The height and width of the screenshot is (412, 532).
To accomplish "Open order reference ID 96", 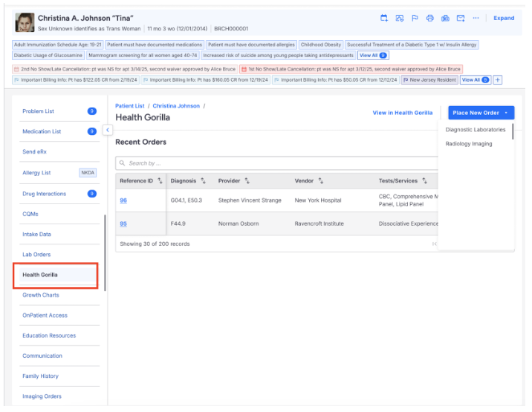I will 123,200.
